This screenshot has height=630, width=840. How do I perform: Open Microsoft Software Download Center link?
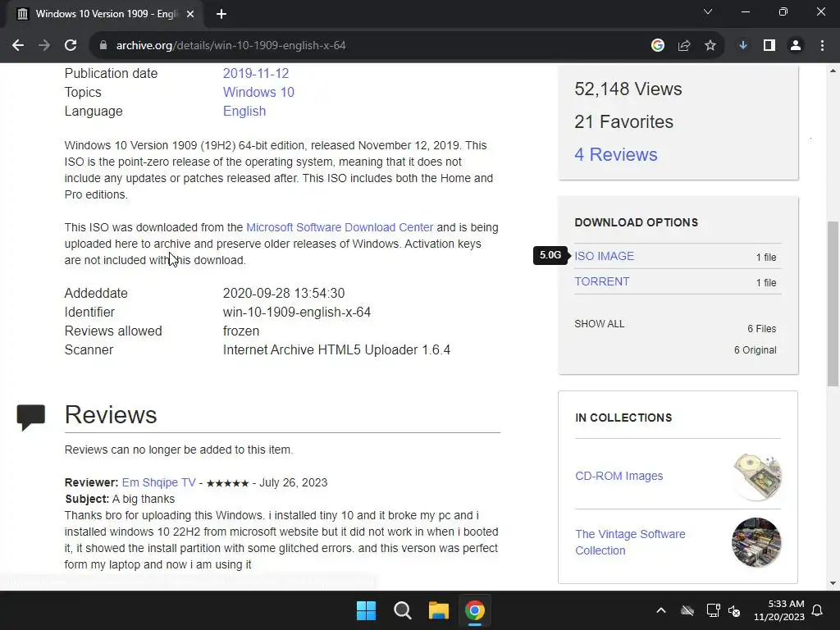pos(340,227)
